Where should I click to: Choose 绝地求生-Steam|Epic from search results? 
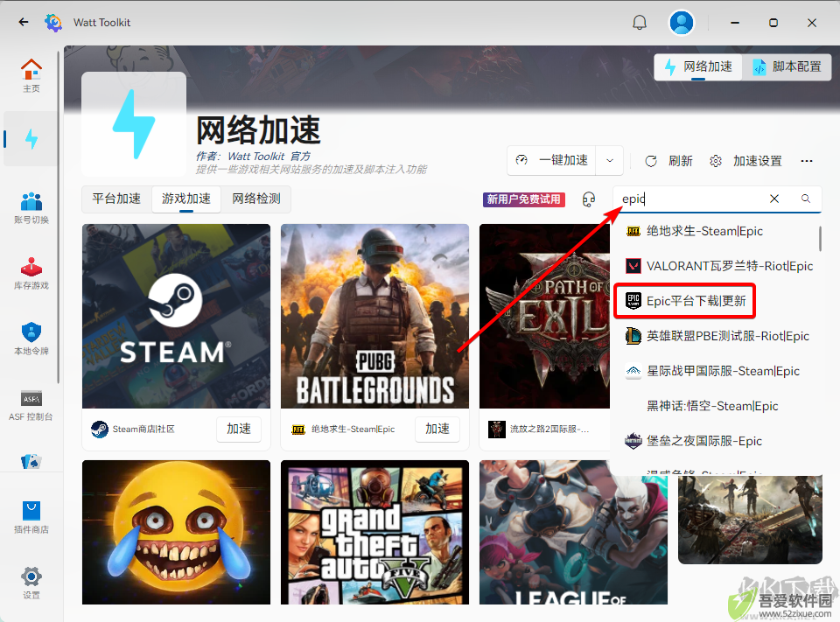coord(715,231)
